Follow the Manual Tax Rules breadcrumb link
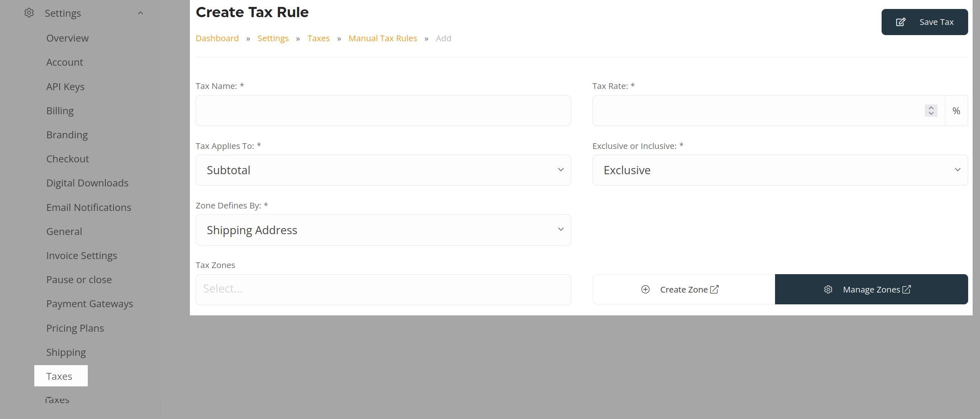 [382, 38]
